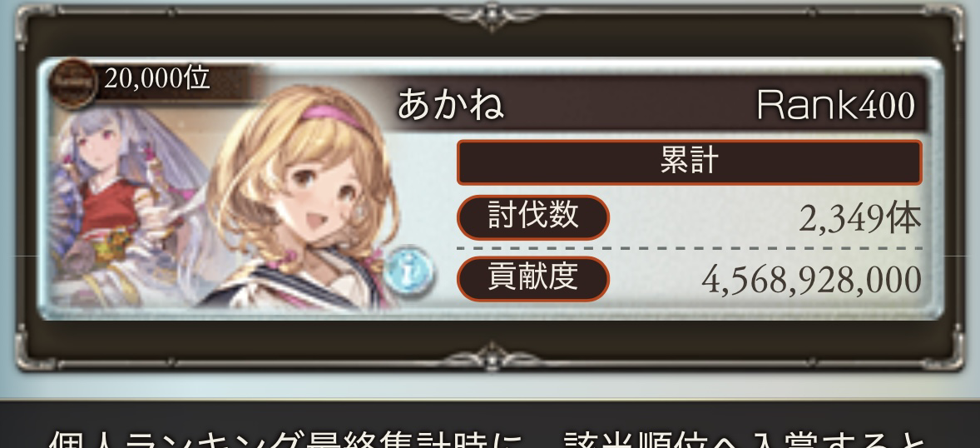Click the player name あかね
980x448 pixels.
pyautogui.click(x=451, y=104)
